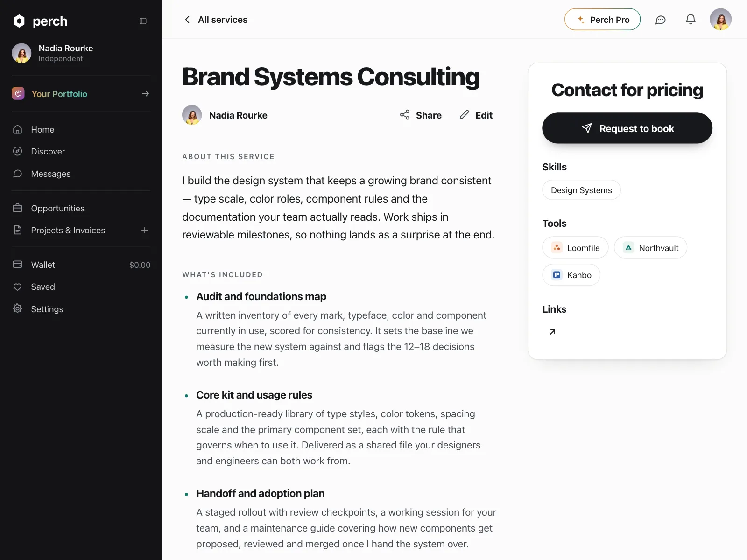Click the Independent status text
Screen dimensions: 747x560
tap(61, 59)
